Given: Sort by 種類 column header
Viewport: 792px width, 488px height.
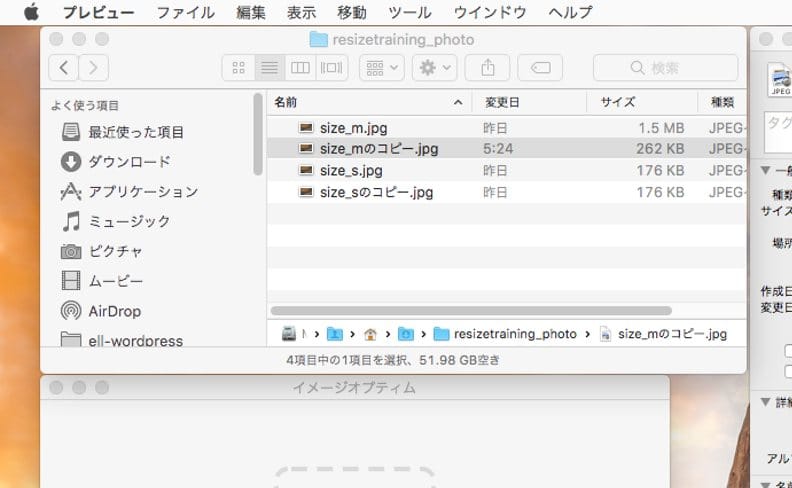Looking at the screenshot, I should coord(722,102).
